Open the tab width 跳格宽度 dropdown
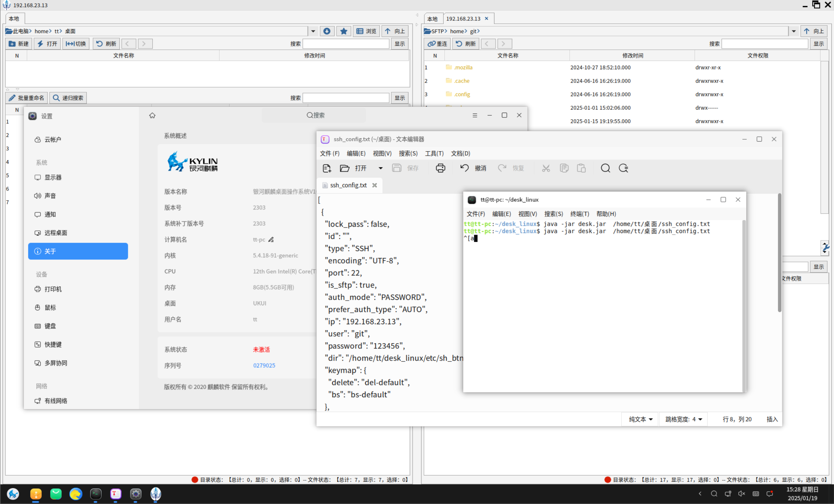 coord(684,419)
